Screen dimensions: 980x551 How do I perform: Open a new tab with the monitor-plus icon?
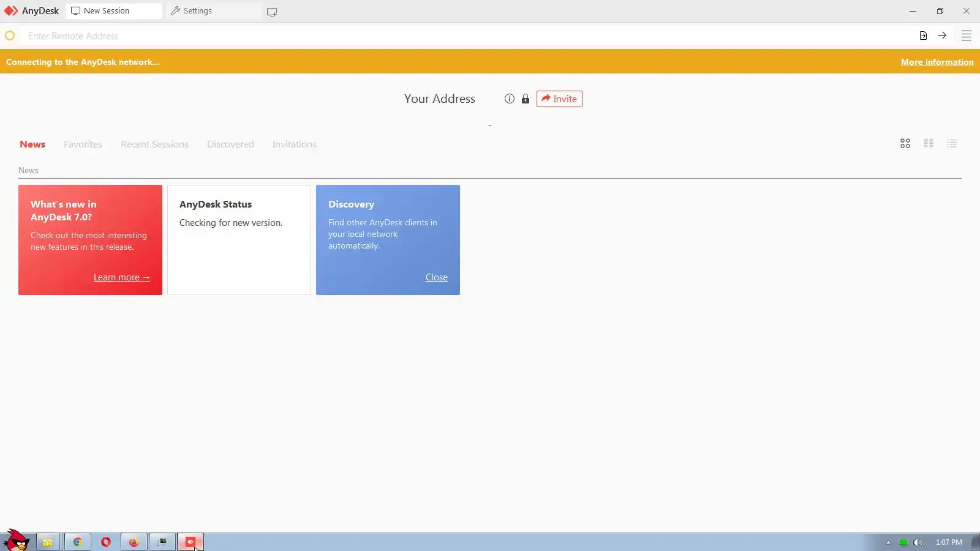click(x=272, y=12)
